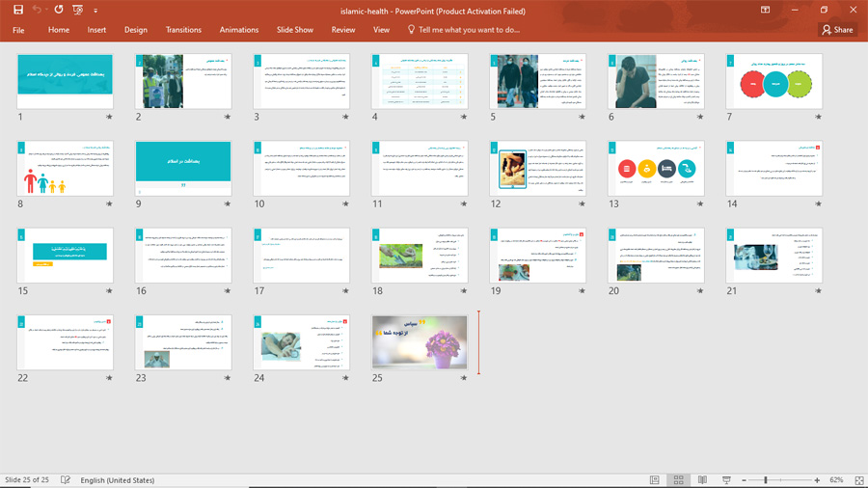868x488 pixels.
Task: Switch to Normal view icon
Action: [655, 480]
